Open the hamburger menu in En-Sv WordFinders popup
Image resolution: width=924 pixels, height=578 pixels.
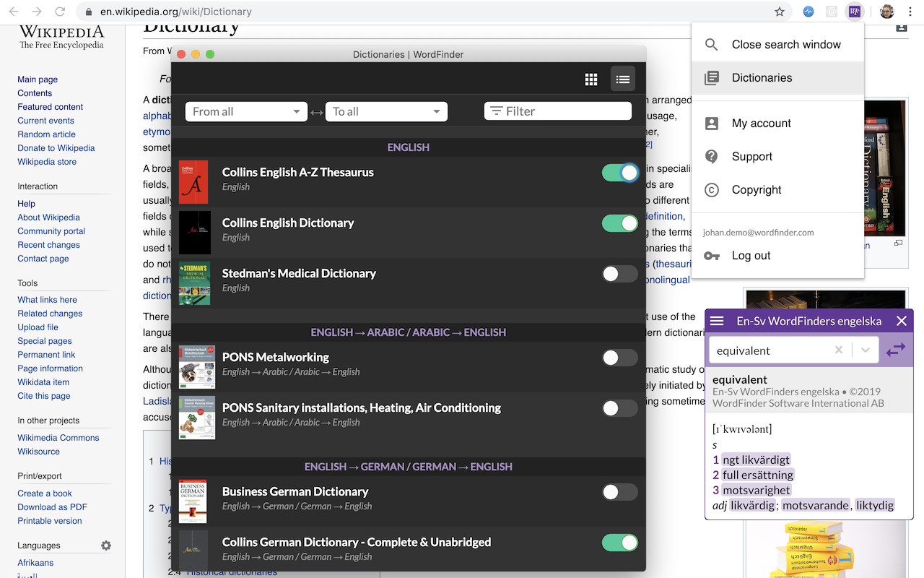coord(717,321)
